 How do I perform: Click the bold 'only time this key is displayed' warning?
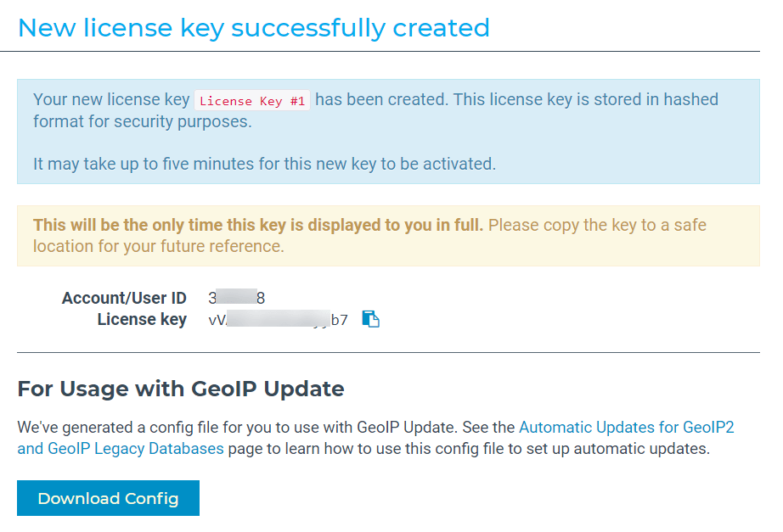pos(258,225)
